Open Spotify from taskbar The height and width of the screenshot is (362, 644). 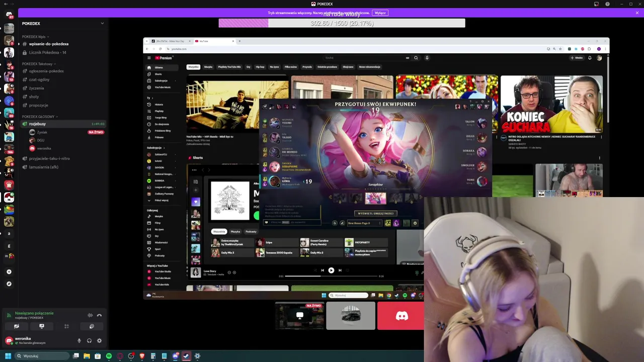click(109, 356)
